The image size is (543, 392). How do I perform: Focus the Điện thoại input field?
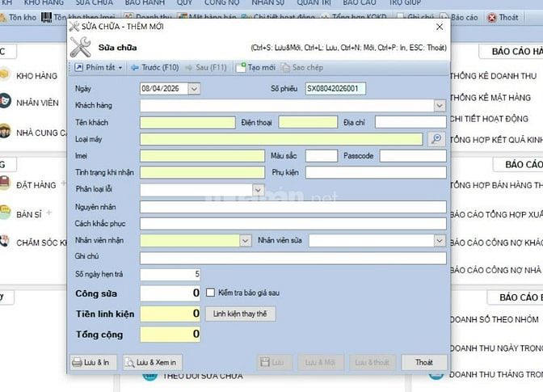click(x=308, y=123)
